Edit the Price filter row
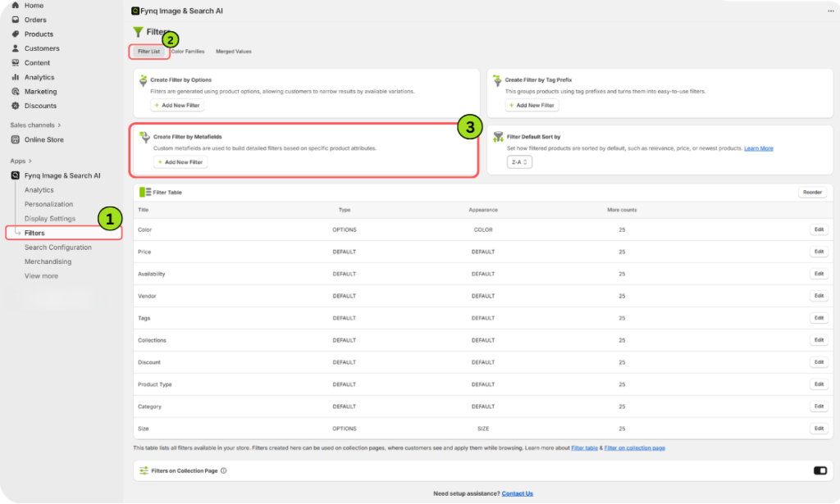840x504 pixels. [819, 252]
